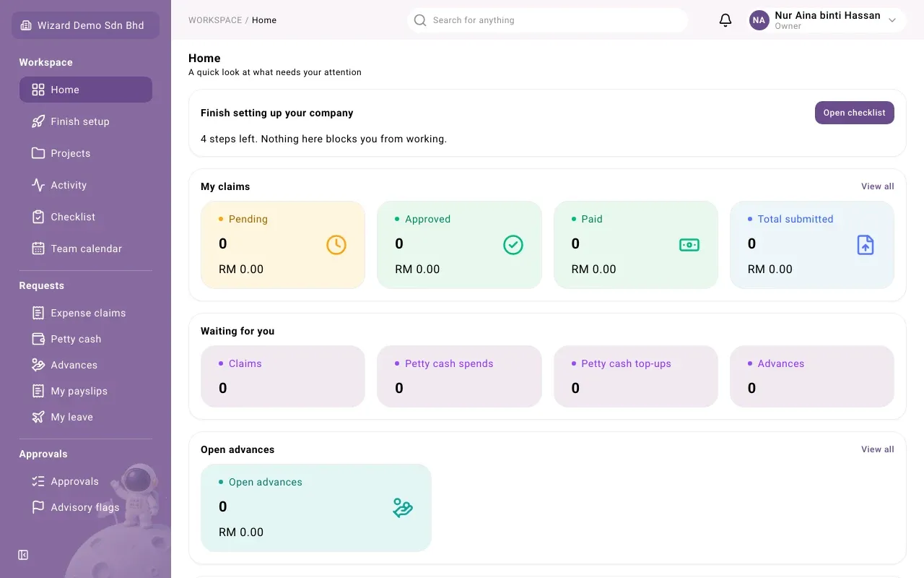The width and height of the screenshot is (924, 578).
Task: Click the upload file icon in Total submitted
Action: (x=866, y=245)
